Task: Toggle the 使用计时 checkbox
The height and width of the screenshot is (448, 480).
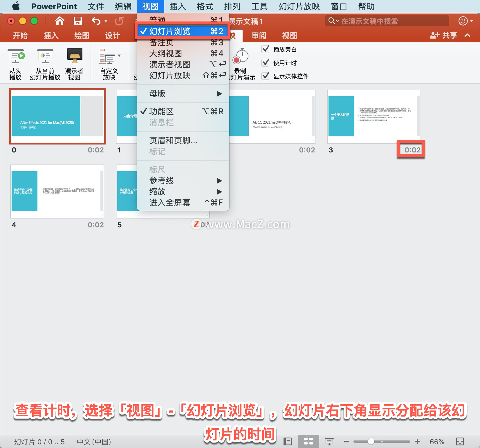Action: coord(266,63)
